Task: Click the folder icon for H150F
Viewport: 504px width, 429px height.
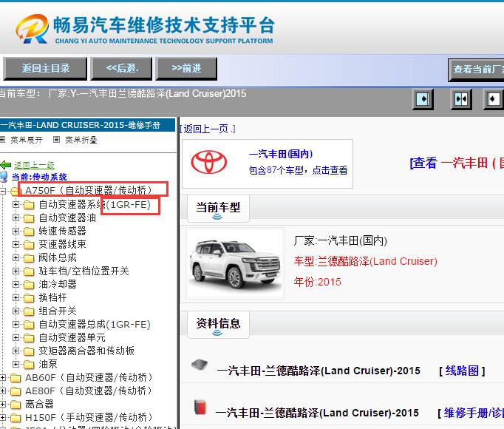Action: tap(15, 418)
